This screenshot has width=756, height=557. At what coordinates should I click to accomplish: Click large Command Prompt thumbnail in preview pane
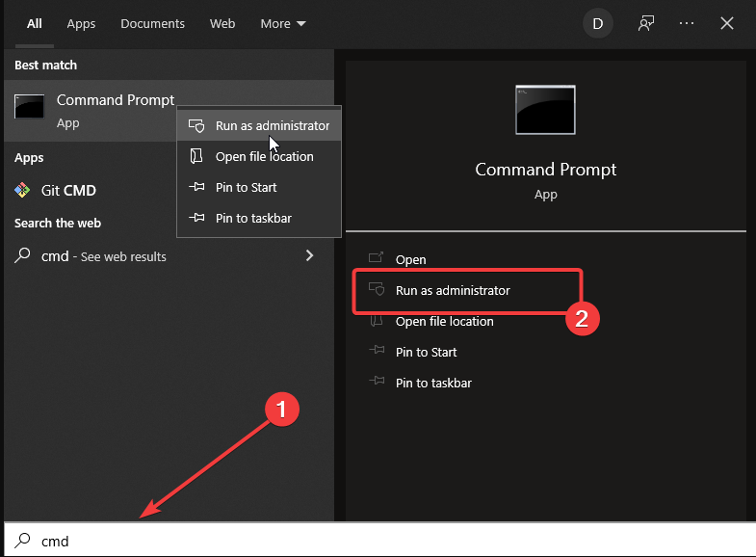click(545, 110)
